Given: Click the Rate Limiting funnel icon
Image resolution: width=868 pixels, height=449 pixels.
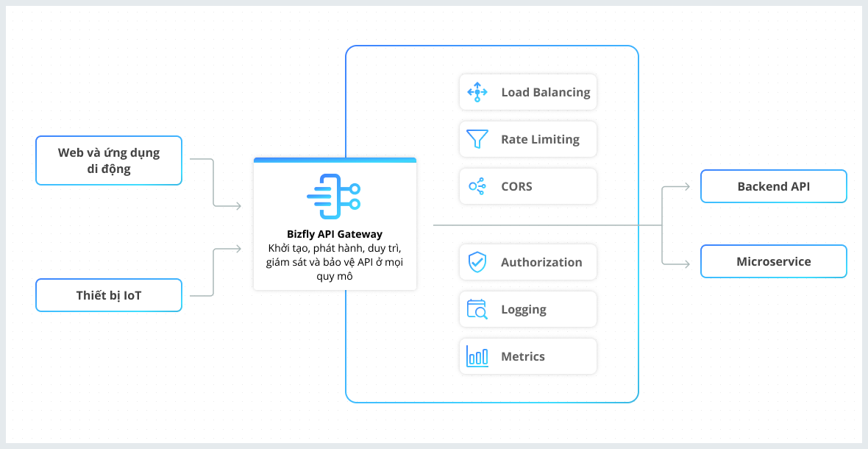Looking at the screenshot, I should (x=477, y=139).
